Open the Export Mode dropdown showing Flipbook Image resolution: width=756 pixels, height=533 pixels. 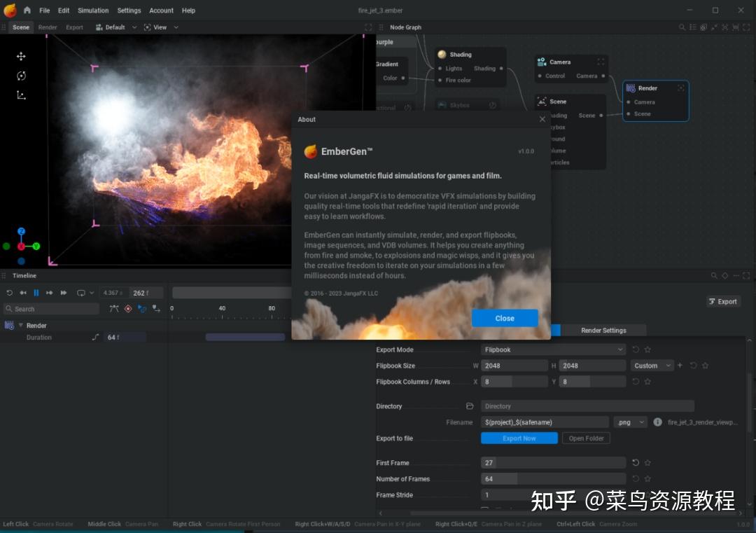point(553,349)
